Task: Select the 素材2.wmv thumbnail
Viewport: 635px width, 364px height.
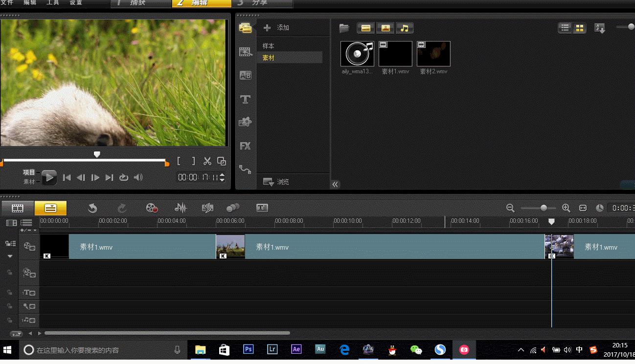Action: (x=433, y=54)
